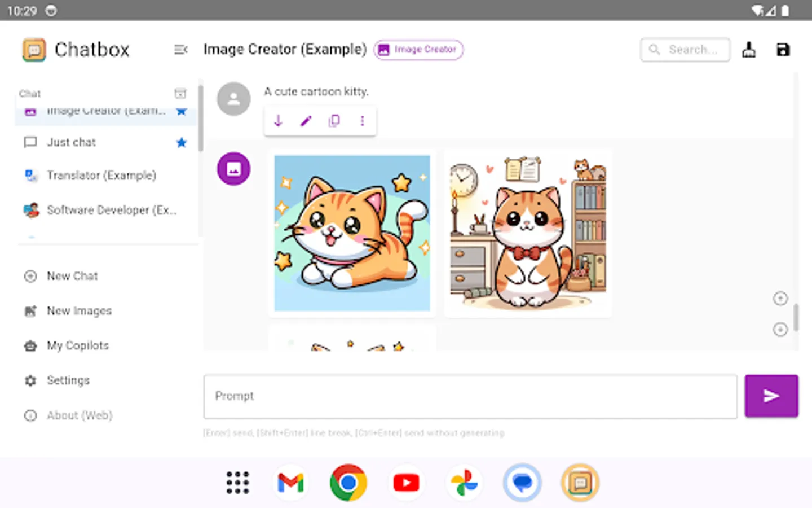
Task: Toggle the star on Image Creator chat
Action: [x=181, y=111]
